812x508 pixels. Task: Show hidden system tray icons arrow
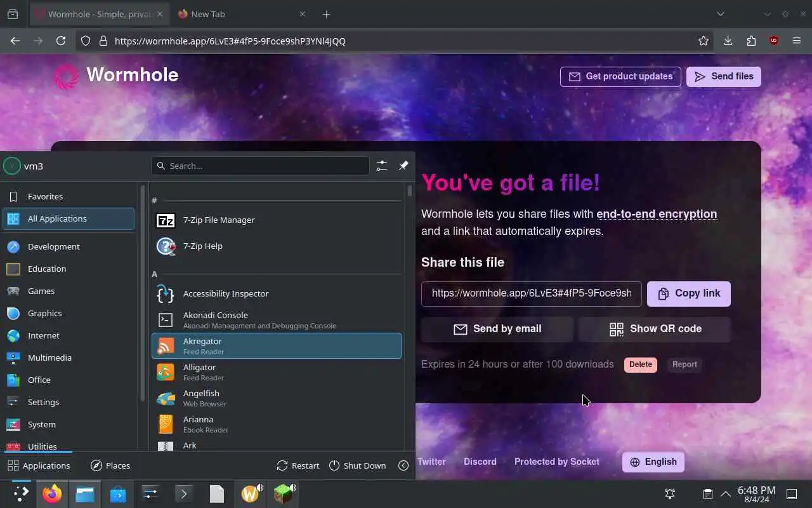[x=726, y=493]
